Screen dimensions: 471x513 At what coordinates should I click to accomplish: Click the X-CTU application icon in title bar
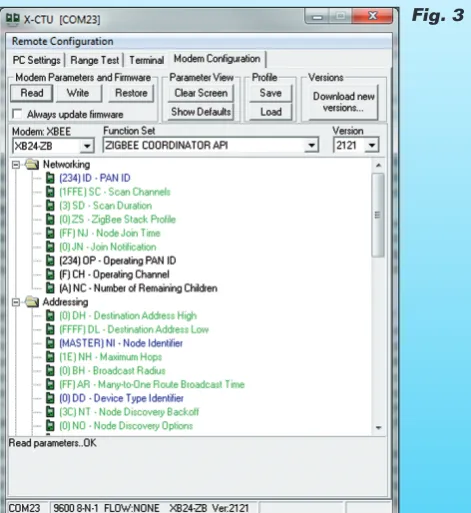(13, 18)
